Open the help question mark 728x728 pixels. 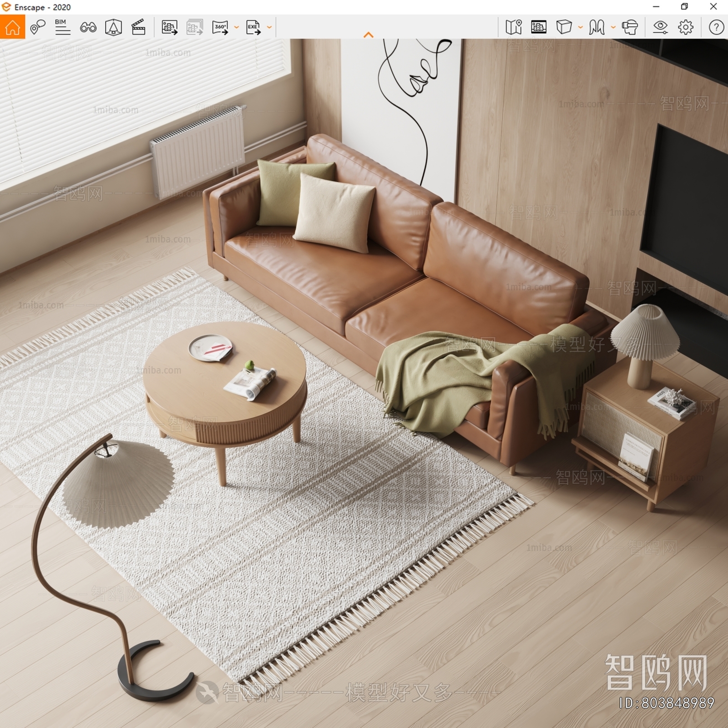pos(716,27)
